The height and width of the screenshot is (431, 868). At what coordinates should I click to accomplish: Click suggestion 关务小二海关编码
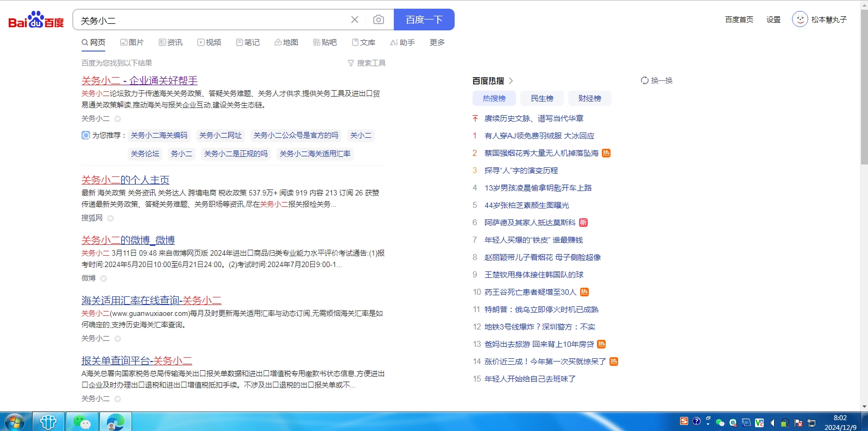click(159, 135)
